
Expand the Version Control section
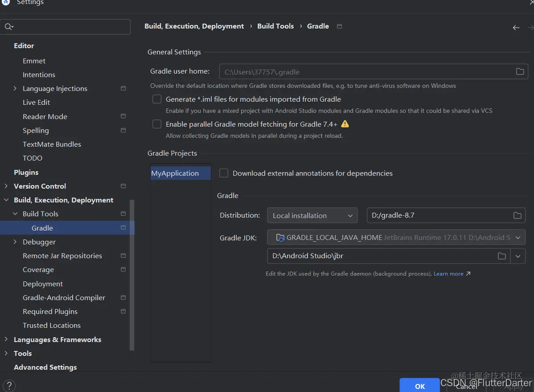(x=6, y=186)
